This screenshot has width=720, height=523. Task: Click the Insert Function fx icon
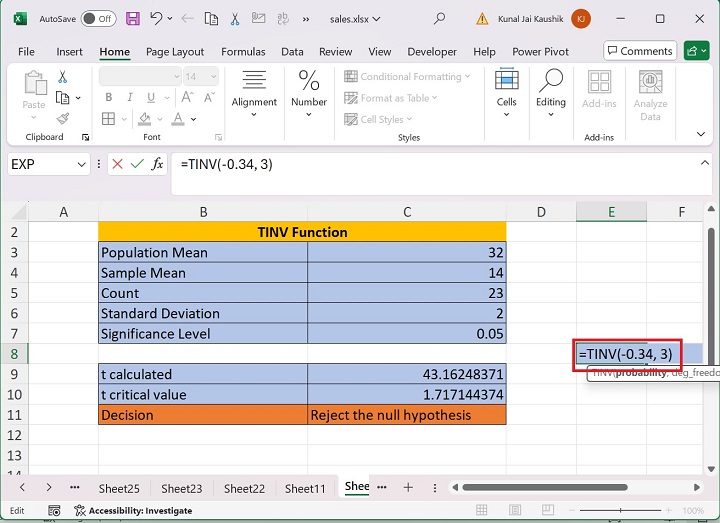point(157,164)
